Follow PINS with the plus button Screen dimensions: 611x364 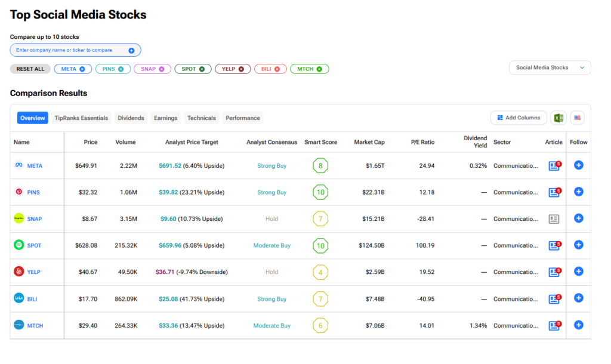[x=579, y=192]
